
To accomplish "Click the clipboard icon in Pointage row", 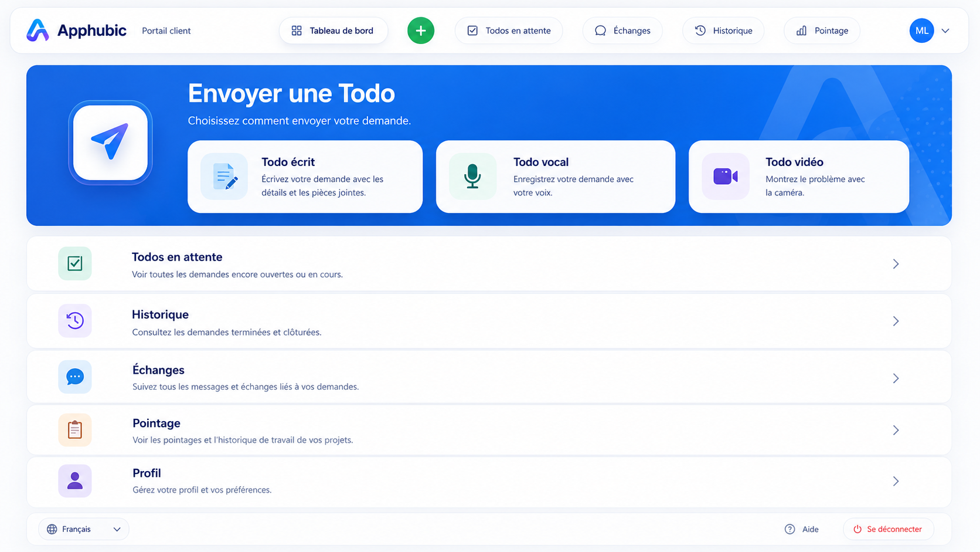I will click(75, 430).
